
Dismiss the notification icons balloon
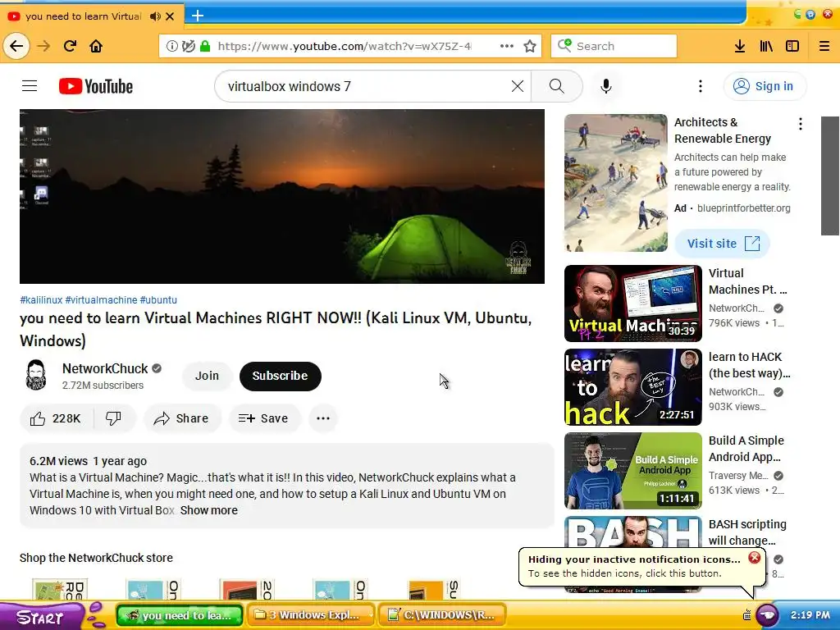[755, 558]
